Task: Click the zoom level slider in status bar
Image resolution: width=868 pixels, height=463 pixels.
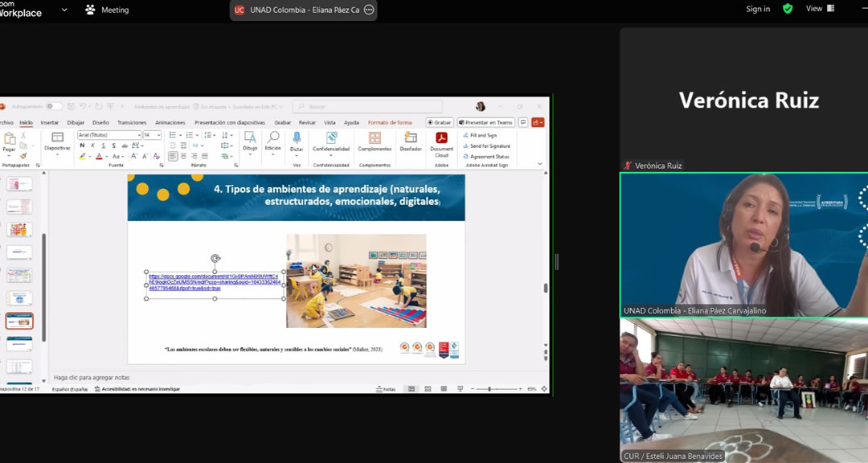Action: point(497,389)
